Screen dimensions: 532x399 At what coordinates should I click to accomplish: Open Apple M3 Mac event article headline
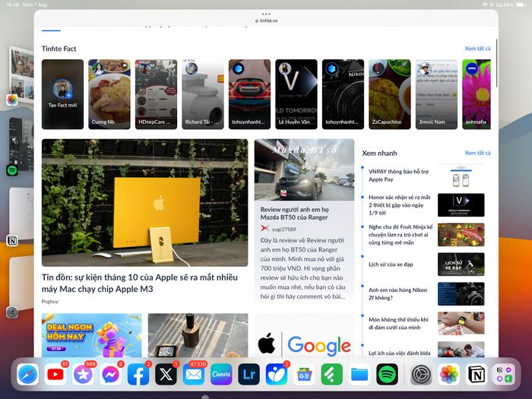[139, 283]
